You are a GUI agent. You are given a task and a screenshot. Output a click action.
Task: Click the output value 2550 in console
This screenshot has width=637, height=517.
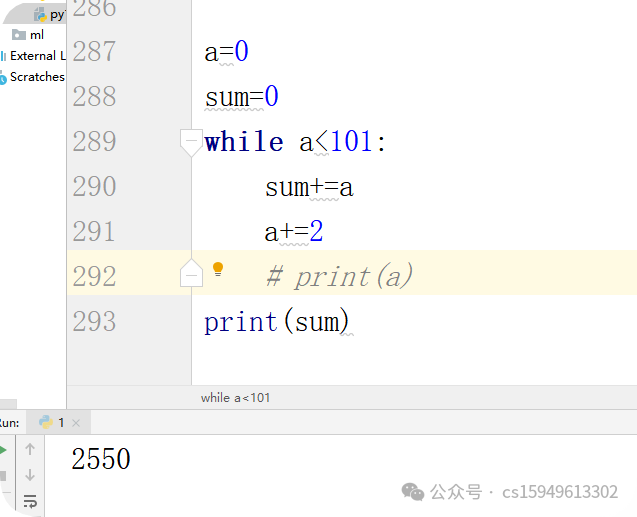[x=101, y=459]
